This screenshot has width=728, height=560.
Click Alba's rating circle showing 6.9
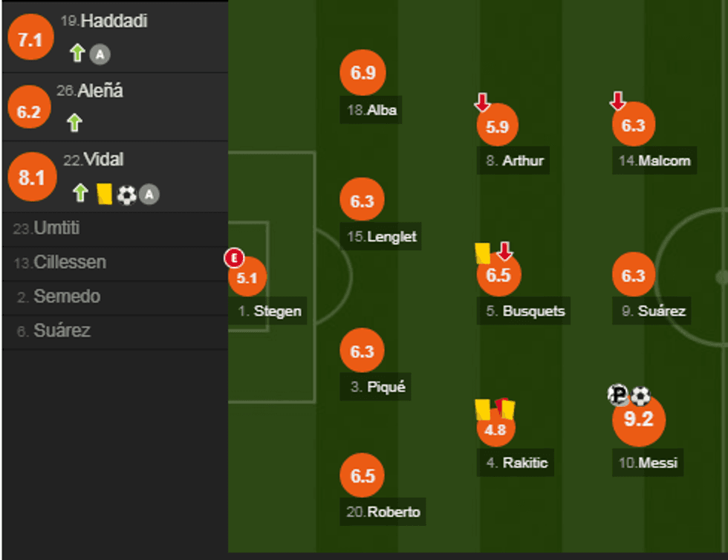coord(362,72)
